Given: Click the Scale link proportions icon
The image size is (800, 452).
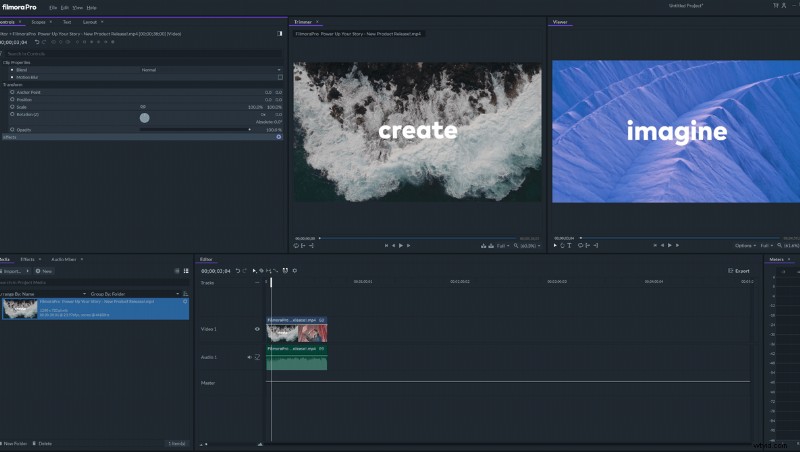Looking at the screenshot, I should [143, 107].
